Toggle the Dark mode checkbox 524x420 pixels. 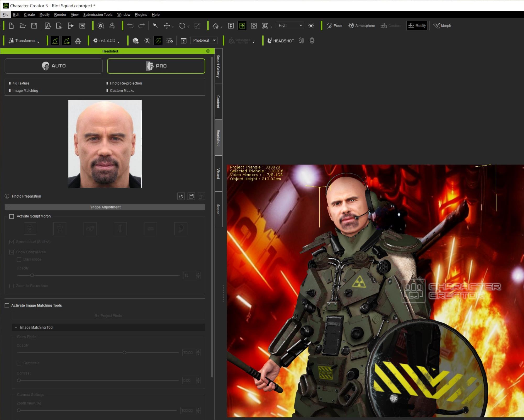[x=19, y=259]
